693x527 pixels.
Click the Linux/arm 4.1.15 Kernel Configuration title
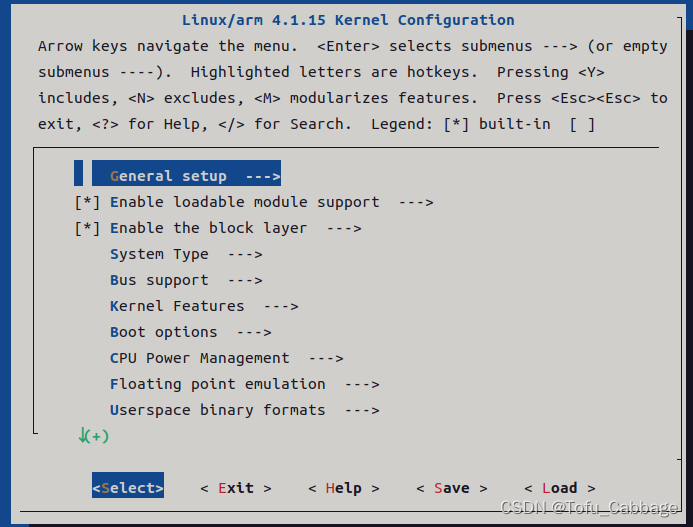348,20
